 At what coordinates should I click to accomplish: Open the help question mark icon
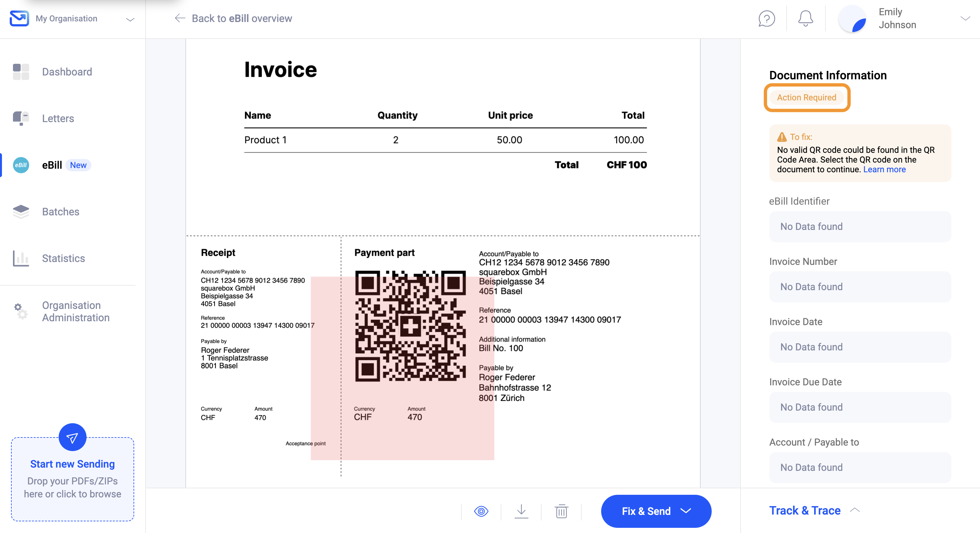[x=766, y=18]
